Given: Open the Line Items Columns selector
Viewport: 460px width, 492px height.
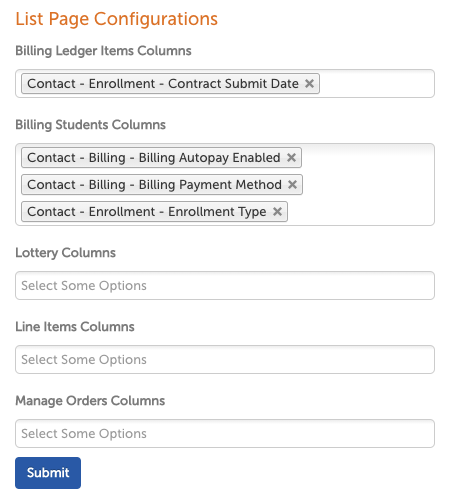Looking at the screenshot, I should tap(225, 360).
